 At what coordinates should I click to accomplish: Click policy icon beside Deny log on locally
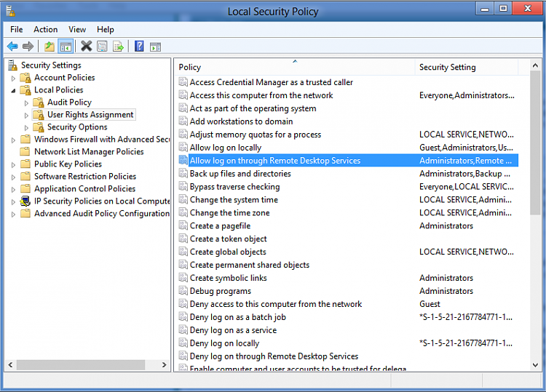[x=183, y=343]
